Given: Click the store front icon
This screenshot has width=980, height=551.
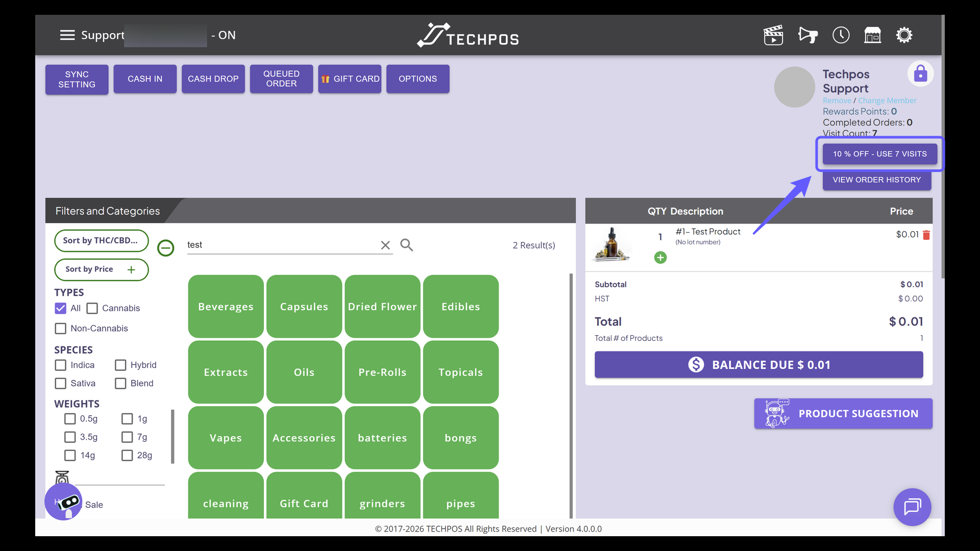Looking at the screenshot, I should coord(872,35).
